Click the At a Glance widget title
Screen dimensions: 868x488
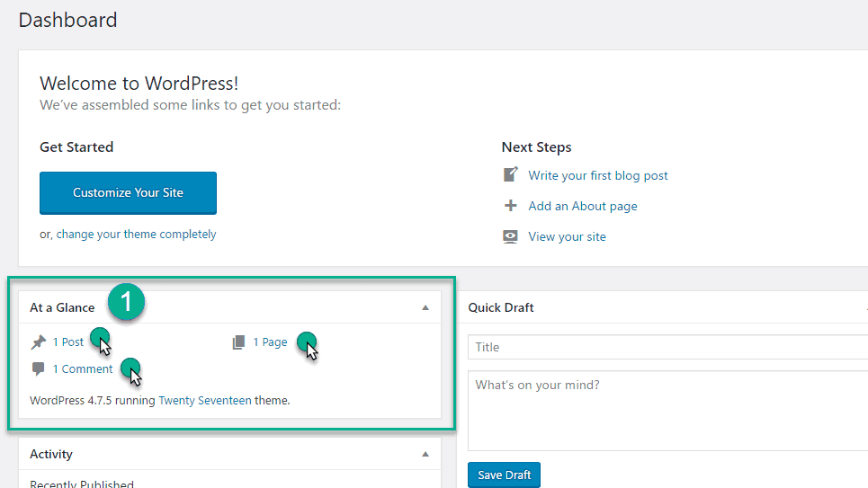62,307
